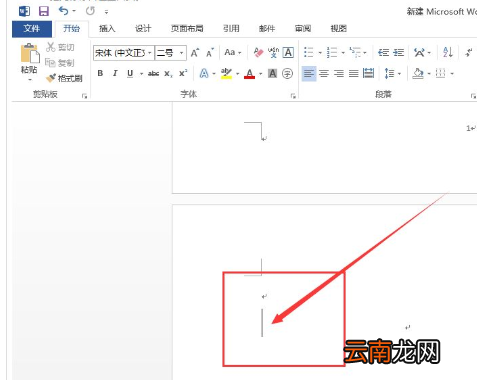Toggle strikethrough abc formatting

pos(153,73)
